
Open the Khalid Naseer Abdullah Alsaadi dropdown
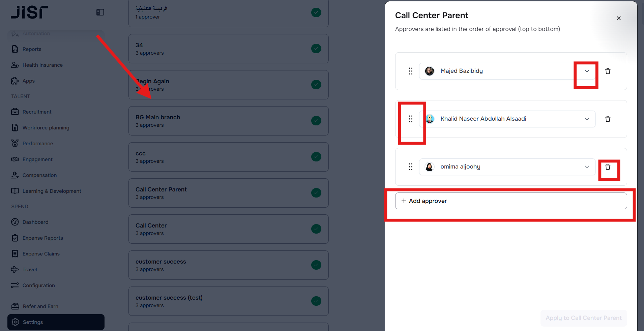[587, 119]
